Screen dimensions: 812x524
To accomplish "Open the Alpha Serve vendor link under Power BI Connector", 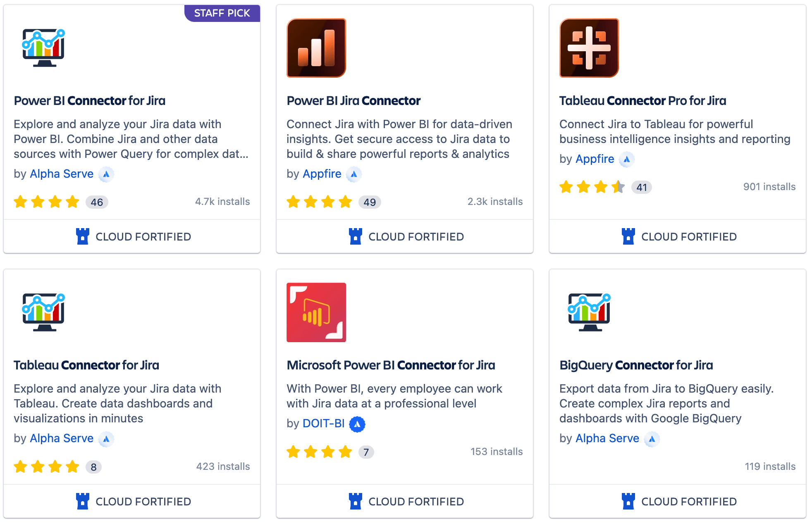I will pos(62,174).
